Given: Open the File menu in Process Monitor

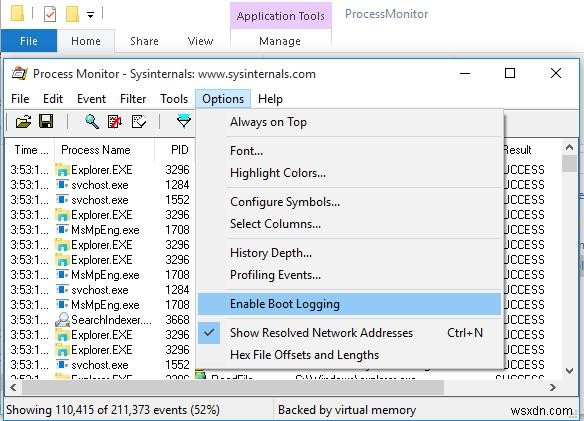Looking at the screenshot, I should pyautogui.click(x=20, y=99).
